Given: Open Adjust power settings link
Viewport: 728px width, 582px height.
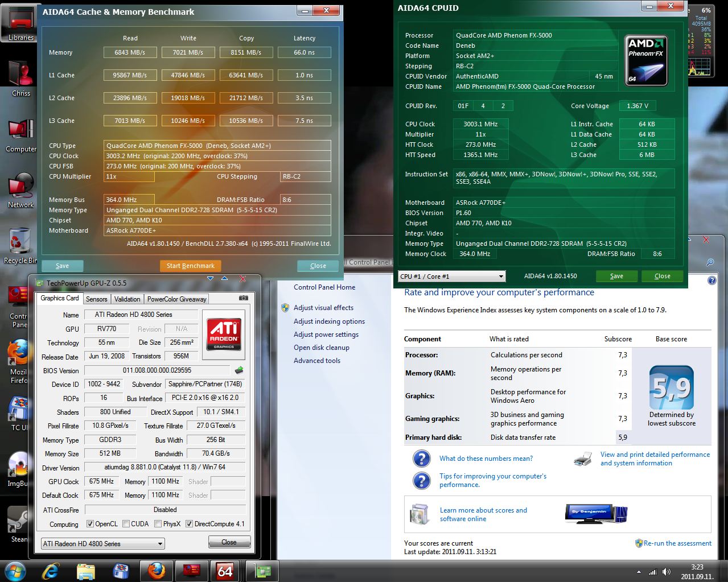Looking at the screenshot, I should (x=326, y=335).
